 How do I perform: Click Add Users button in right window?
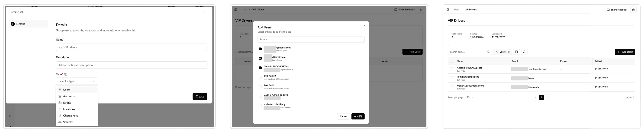625,52
